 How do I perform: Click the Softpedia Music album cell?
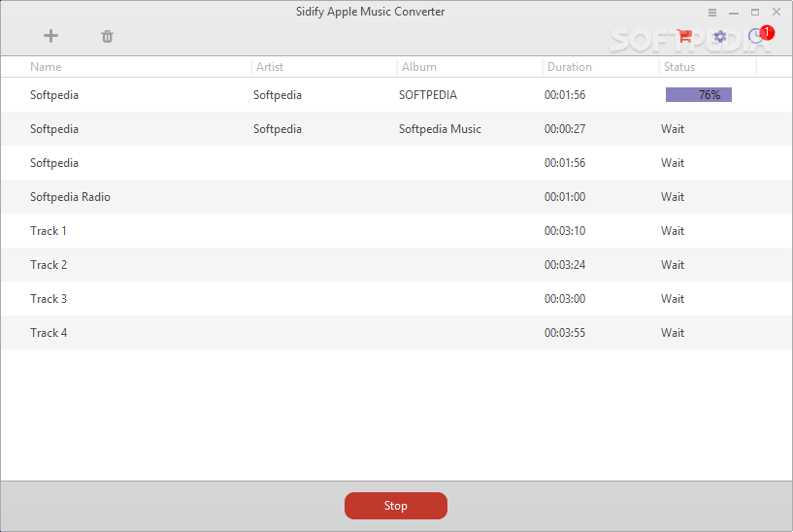440,129
